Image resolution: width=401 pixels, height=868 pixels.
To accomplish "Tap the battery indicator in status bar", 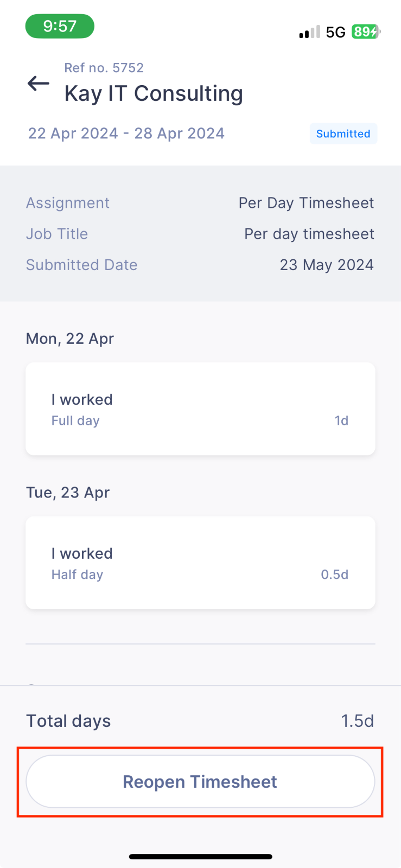I will (x=366, y=32).
